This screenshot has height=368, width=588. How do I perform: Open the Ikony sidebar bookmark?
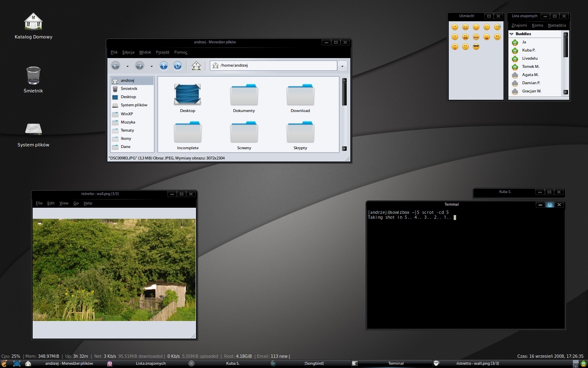pos(132,139)
